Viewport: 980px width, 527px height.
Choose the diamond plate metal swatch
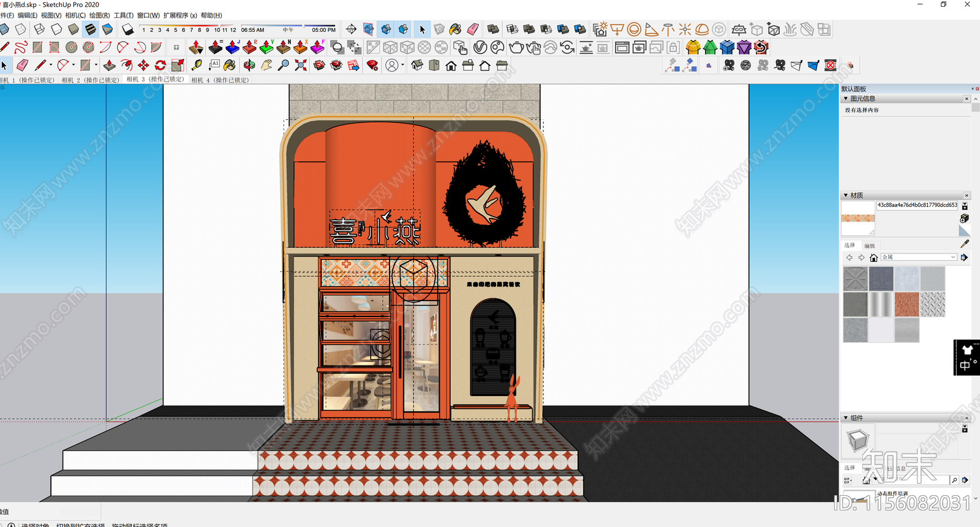coord(932,305)
